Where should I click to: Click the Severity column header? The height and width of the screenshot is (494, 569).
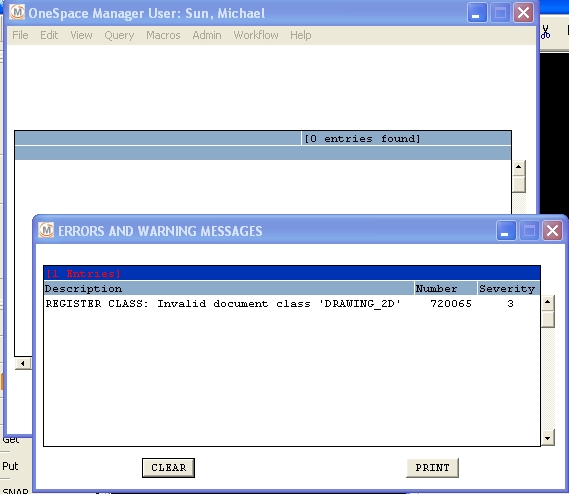(508, 289)
